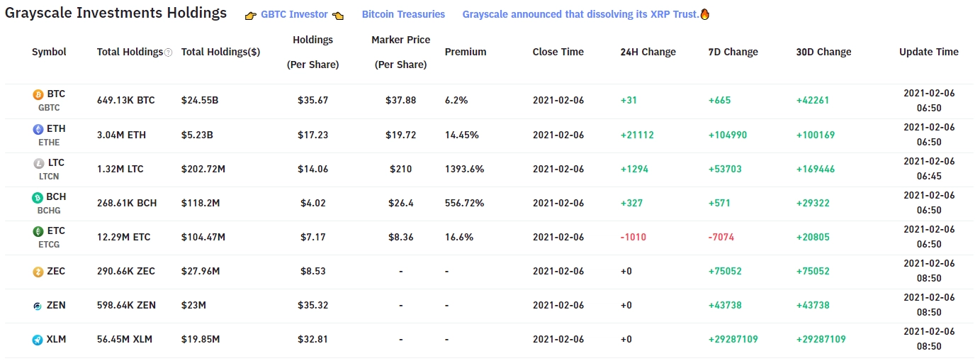
Task: Click the 556.72% premium value
Action: tap(465, 203)
